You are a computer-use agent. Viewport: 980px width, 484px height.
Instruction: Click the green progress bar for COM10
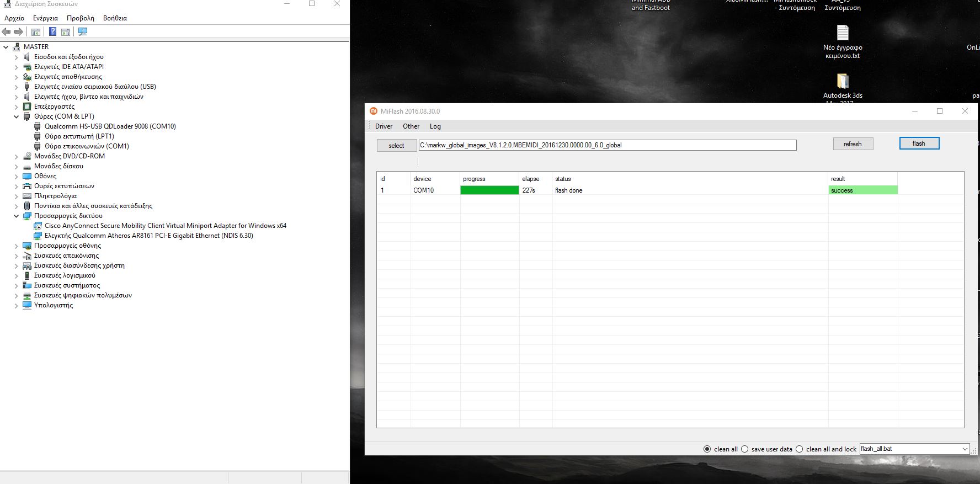489,190
